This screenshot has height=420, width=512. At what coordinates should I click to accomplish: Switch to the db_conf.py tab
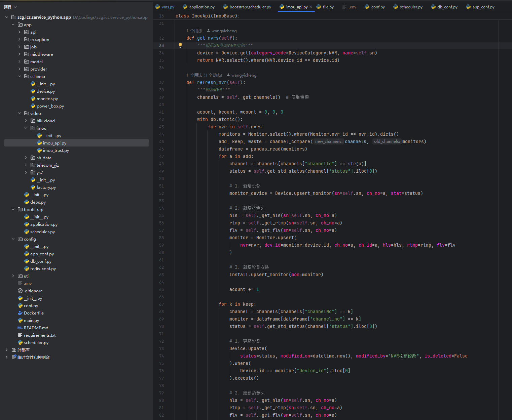[444, 7]
